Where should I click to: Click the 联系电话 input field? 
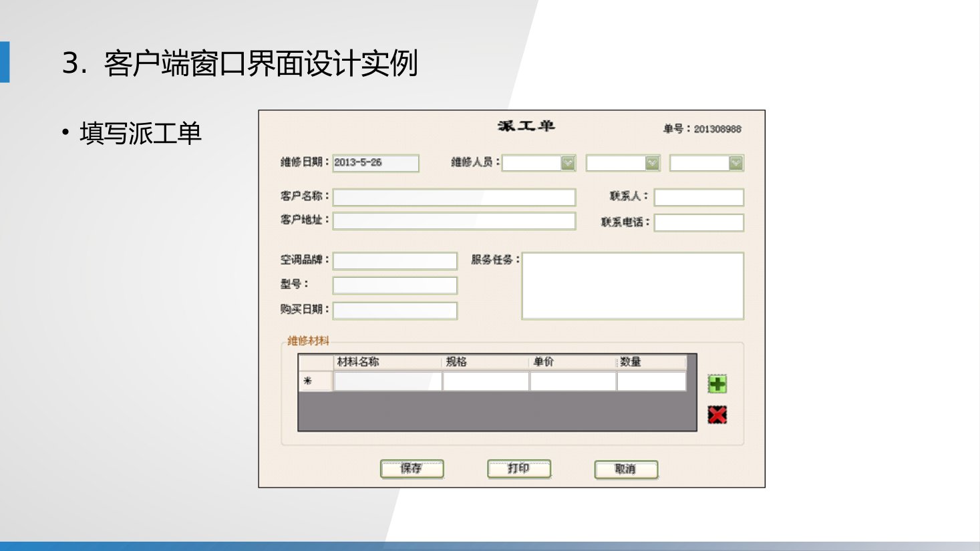pyautogui.click(x=699, y=222)
